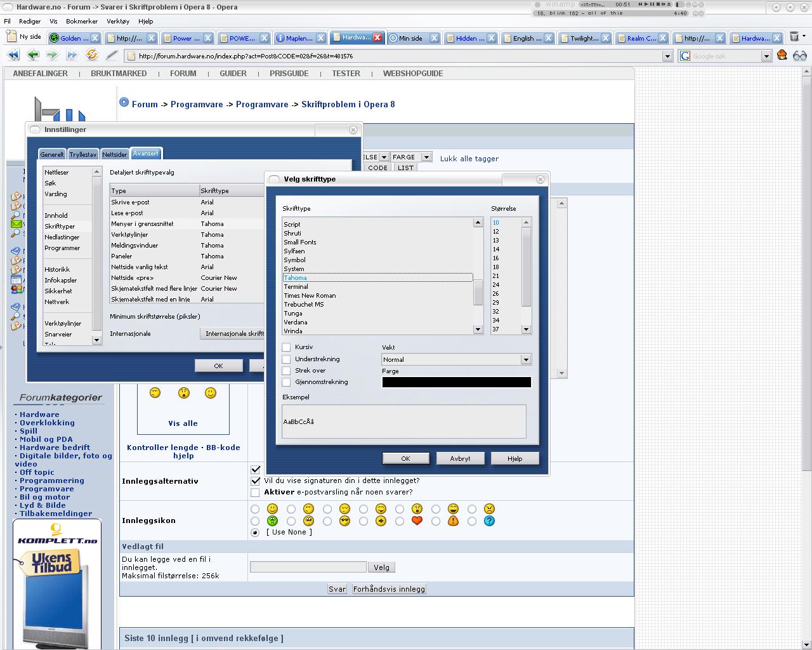Go forward with green right arrow
The image size is (812, 650).
point(52,55)
